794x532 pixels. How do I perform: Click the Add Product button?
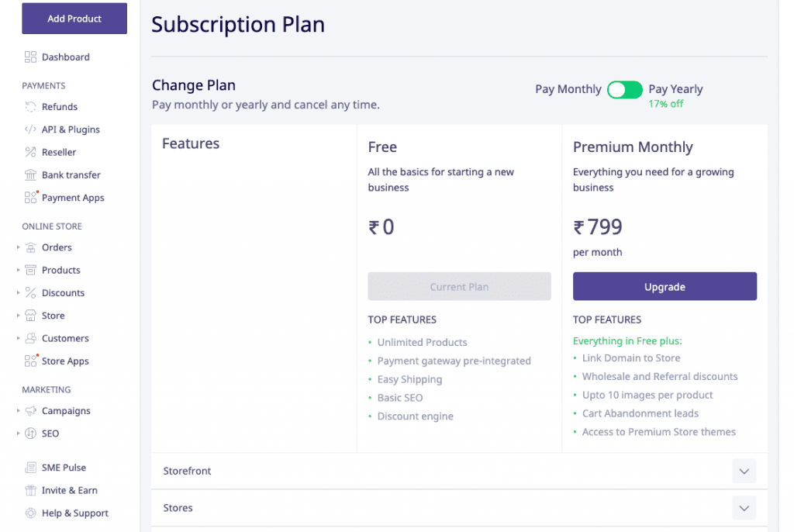point(74,19)
